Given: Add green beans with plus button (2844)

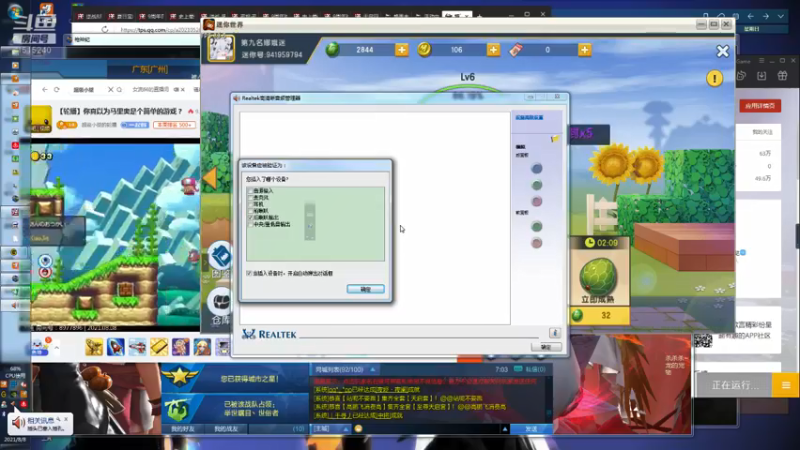Looking at the screenshot, I should point(402,49).
